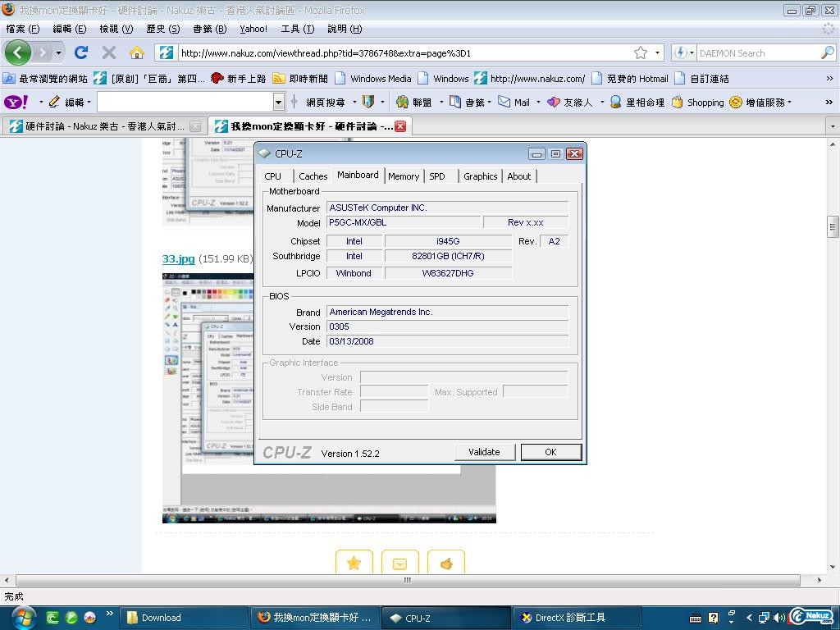Viewport: 840px width, 630px height.
Task: Click the star favorite icon below the post
Action: [354, 563]
